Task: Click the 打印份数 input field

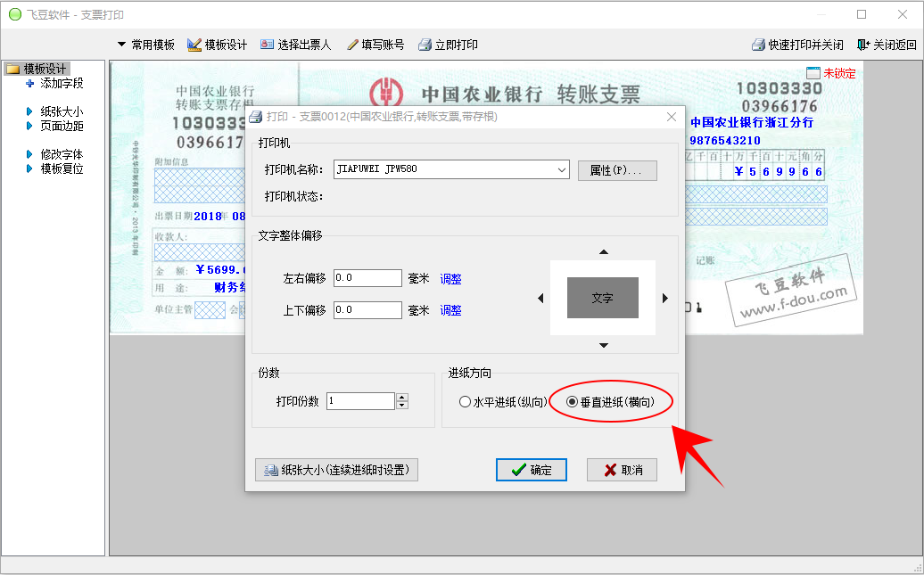Action: coord(360,401)
